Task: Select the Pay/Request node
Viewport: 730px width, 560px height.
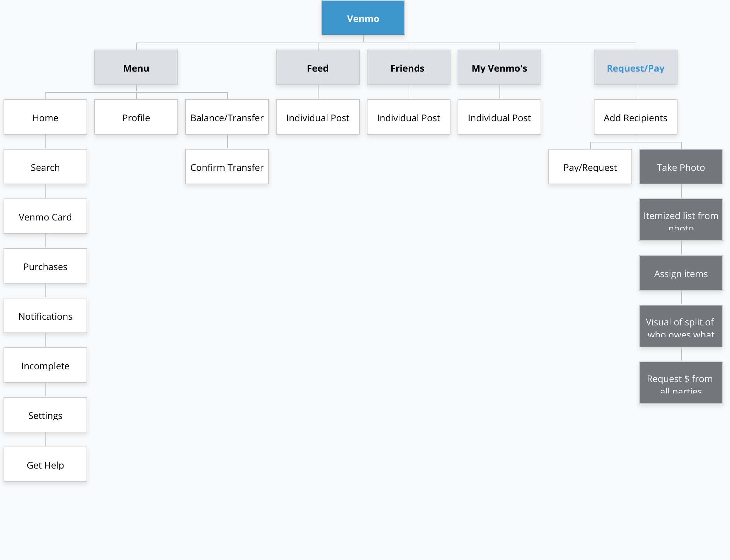Action: (x=590, y=167)
